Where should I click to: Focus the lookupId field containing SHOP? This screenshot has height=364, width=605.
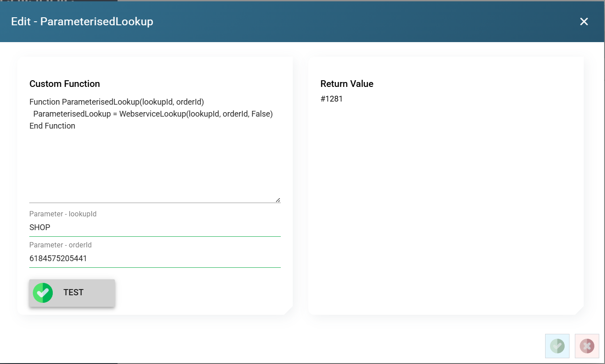pyautogui.click(x=155, y=227)
